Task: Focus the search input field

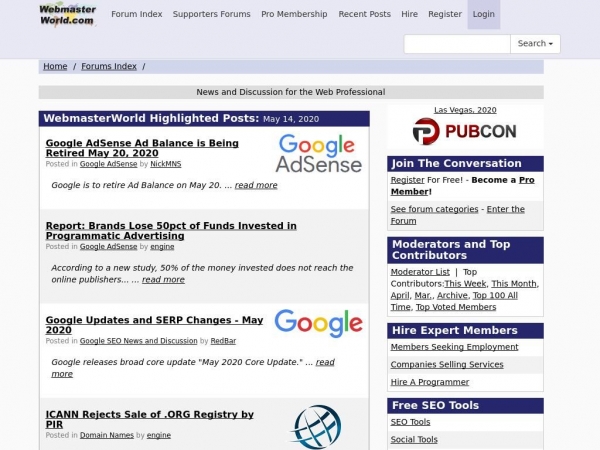Action: coord(457,44)
